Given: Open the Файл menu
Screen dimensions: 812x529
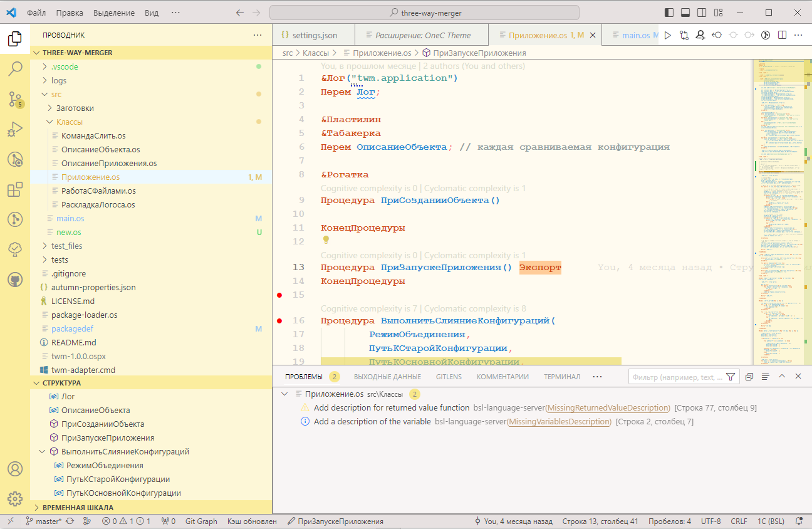Looking at the screenshot, I should point(36,13).
